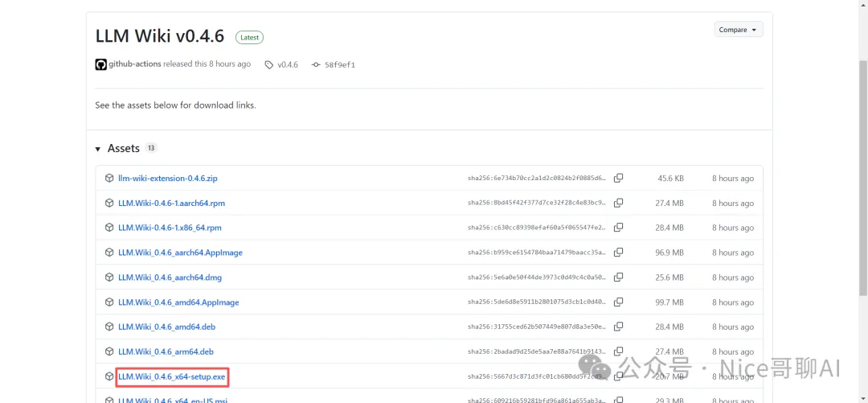Collapse the Assets section triangle
The height and width of the screenshot is (403, 868).
98,149
